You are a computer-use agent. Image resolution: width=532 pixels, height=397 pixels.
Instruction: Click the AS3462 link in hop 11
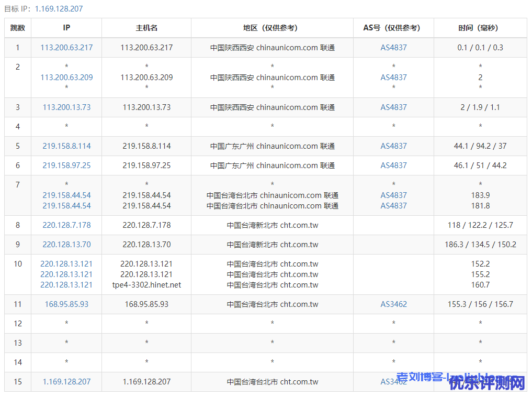pos(393,304)
